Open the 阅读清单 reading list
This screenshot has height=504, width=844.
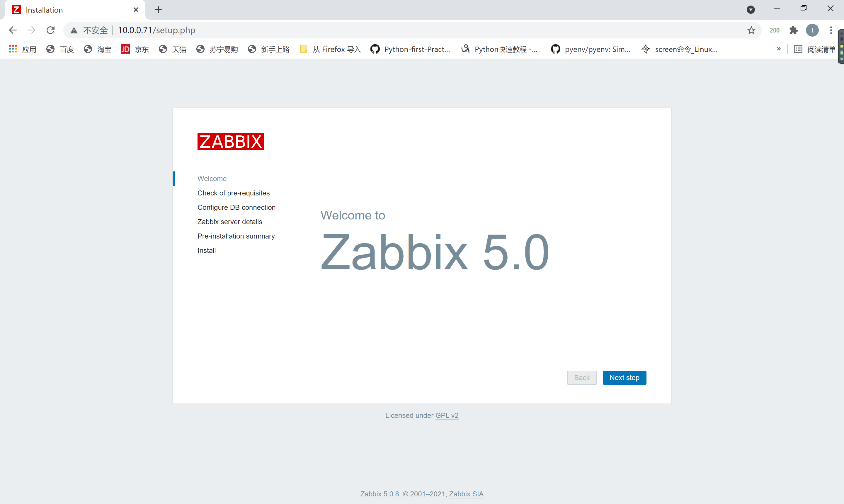(x=815, y=49)
